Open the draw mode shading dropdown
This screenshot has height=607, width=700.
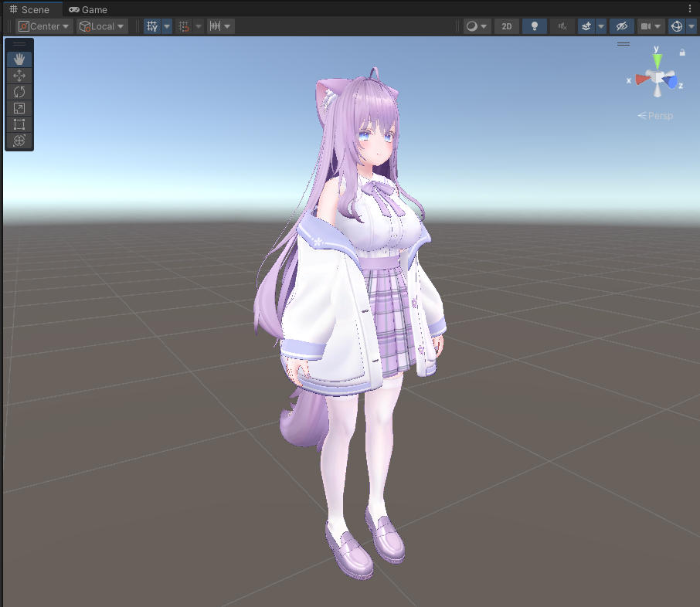pyautogui.click(x=477, y=26)
